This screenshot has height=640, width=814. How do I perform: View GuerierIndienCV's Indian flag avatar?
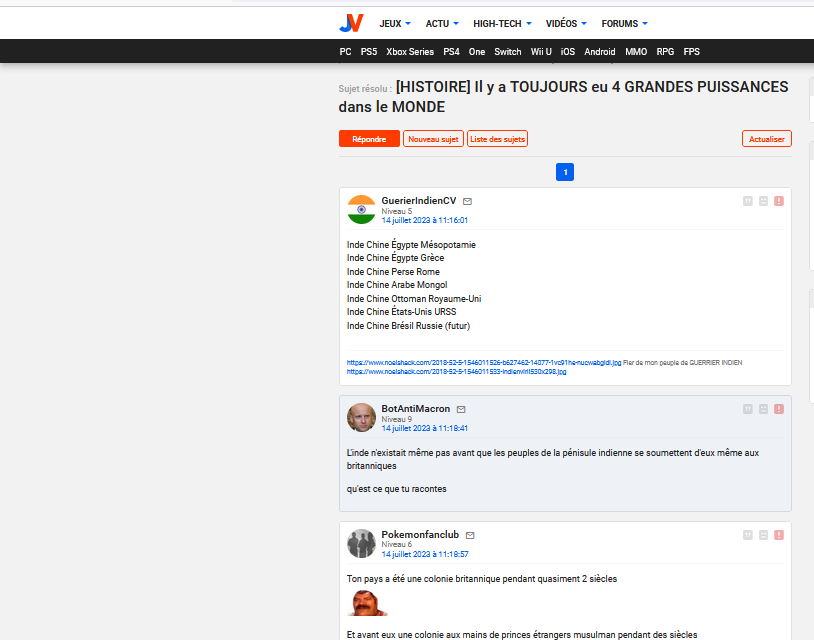(x=361, y=210)
